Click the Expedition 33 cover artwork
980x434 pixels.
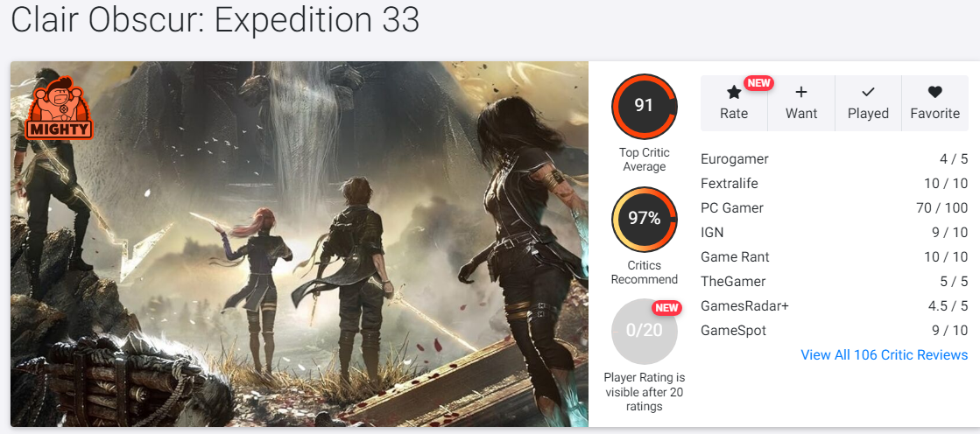(x=300, y=244)
